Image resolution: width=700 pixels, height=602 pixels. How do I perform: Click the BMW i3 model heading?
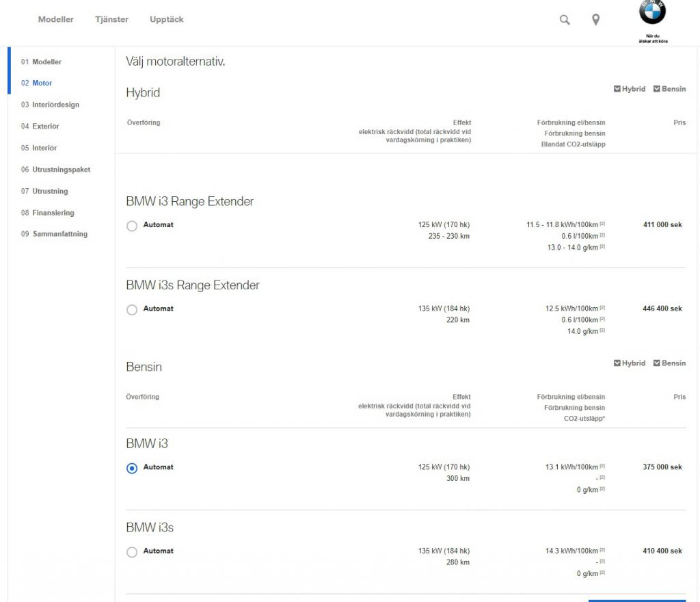click(147, 444)
